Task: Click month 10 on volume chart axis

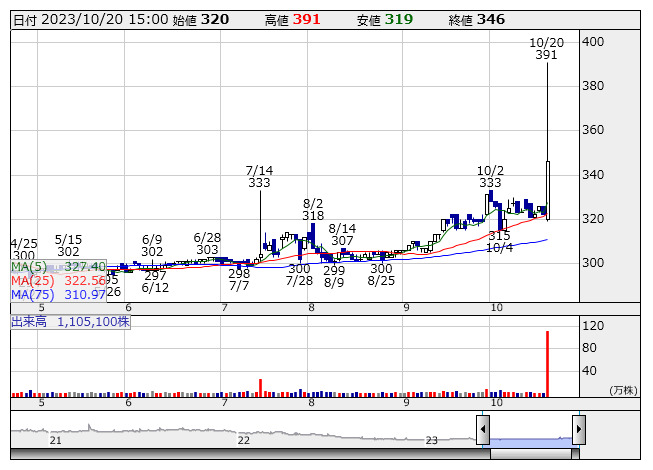Action: coord(496,403)
